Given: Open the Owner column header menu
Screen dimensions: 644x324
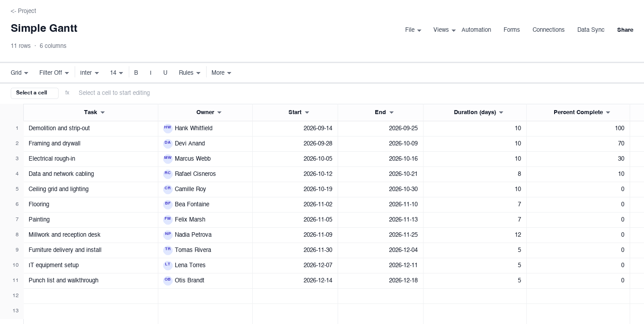Looking at the screenshot, I should 219,112.
